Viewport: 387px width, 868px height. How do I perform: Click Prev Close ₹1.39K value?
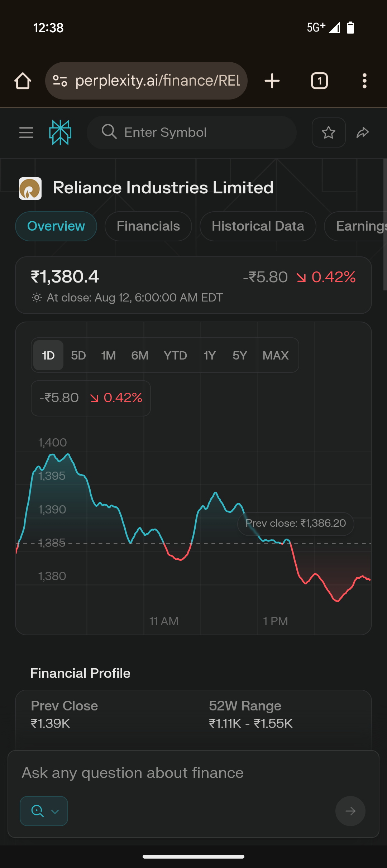51,724
